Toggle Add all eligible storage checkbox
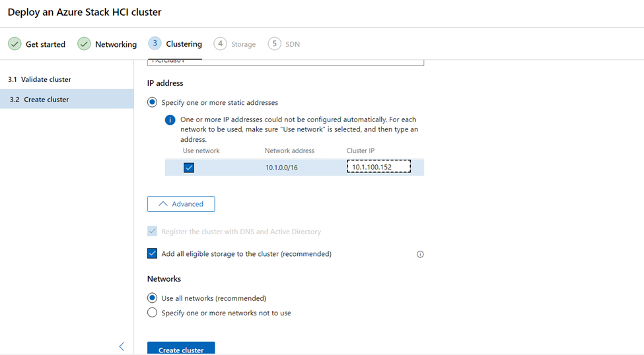644x355 pixels. coord(153,253)
